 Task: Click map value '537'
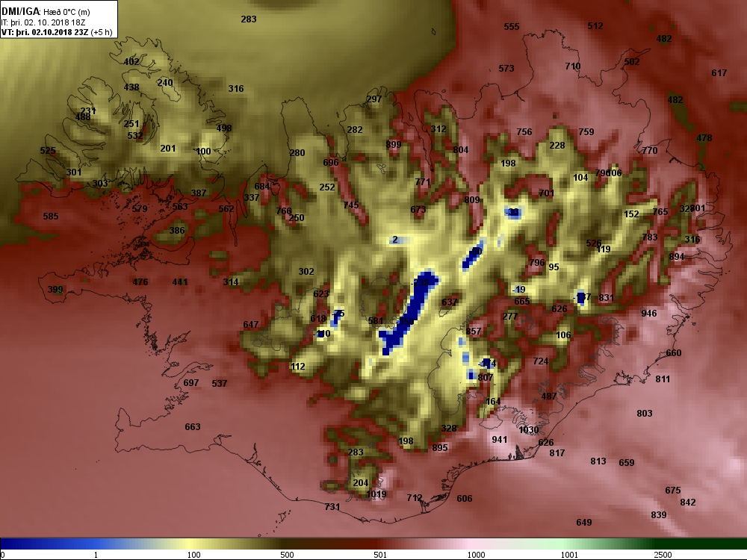219,383
